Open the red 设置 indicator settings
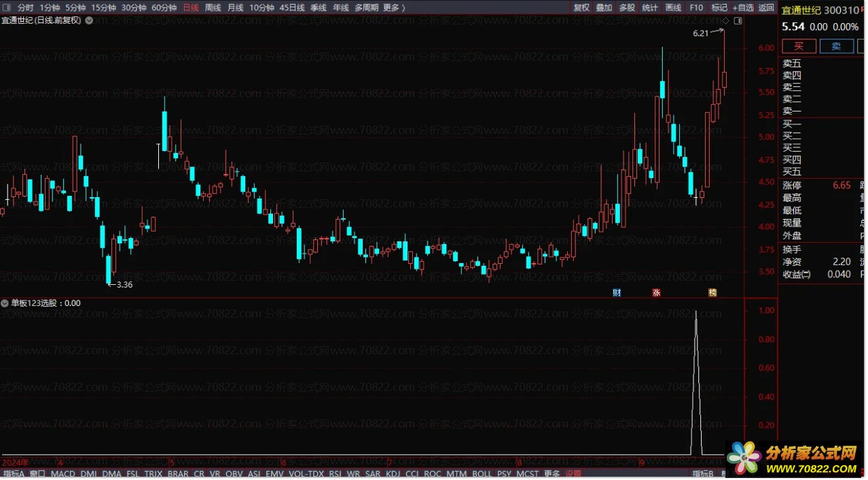 (x=574, y=474)
